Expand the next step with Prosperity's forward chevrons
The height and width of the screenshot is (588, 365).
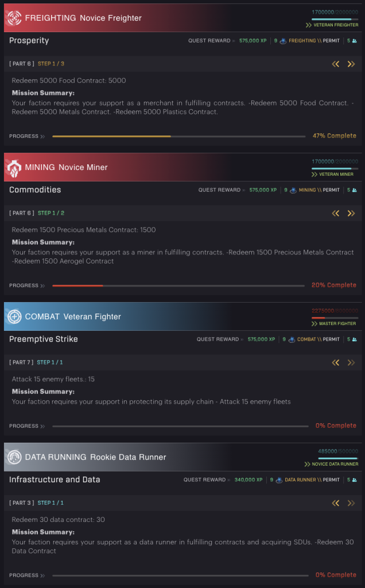pos(351,64)
